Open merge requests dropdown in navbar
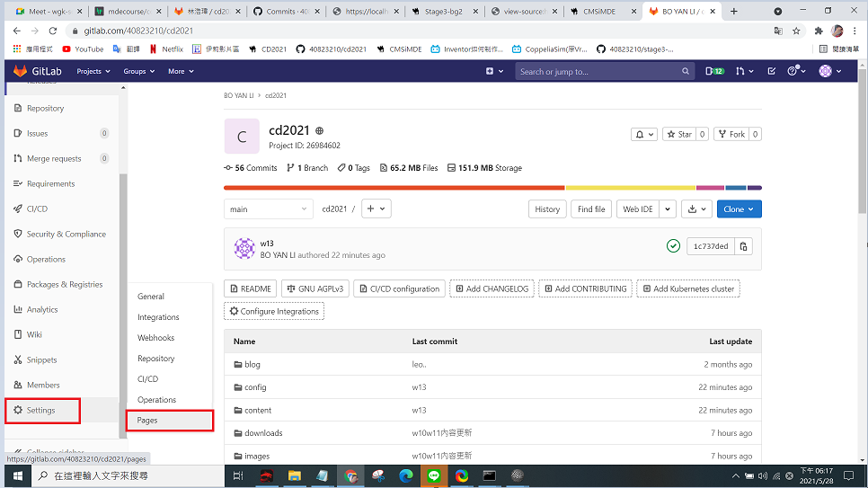 (745, 71)
